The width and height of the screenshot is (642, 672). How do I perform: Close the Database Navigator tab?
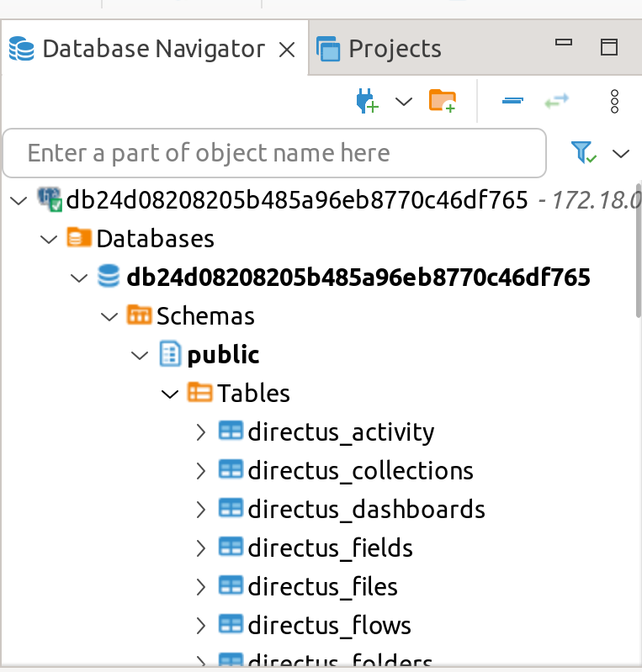point(286,50)
